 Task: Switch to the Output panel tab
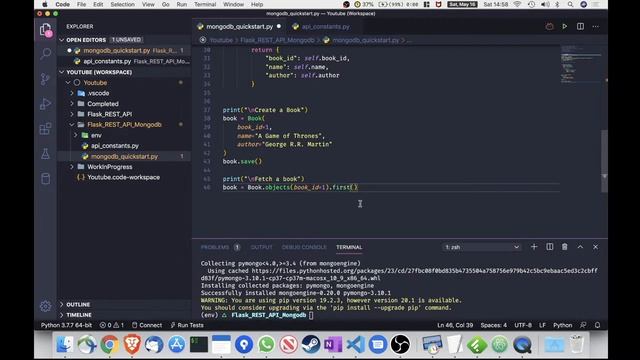tap(261, 247)
